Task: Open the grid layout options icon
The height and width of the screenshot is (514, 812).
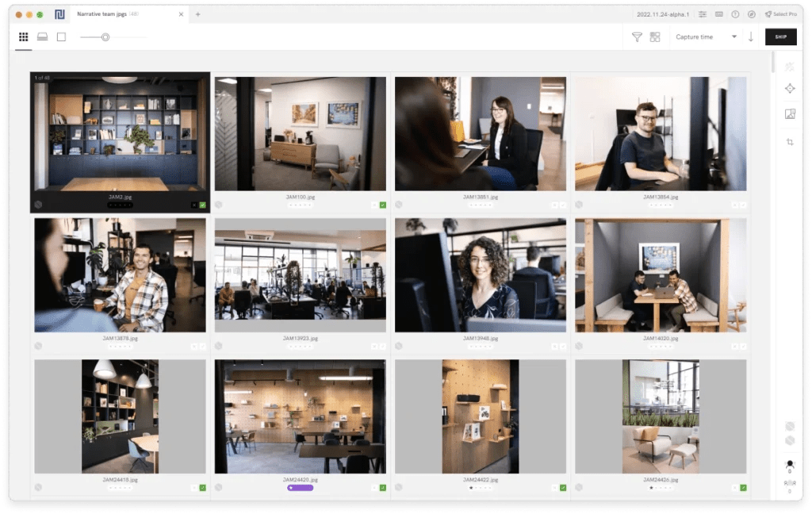Action: point(655,36)
